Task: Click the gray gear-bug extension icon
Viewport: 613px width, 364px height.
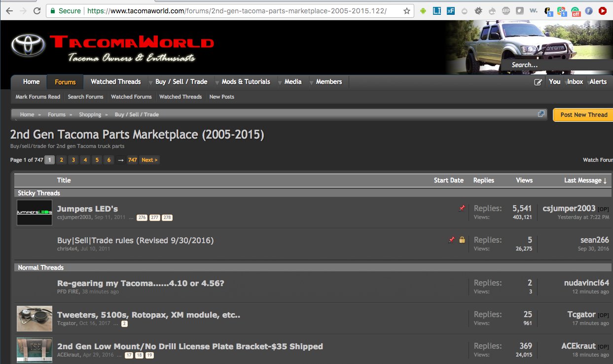Action: tap(478, 10)
